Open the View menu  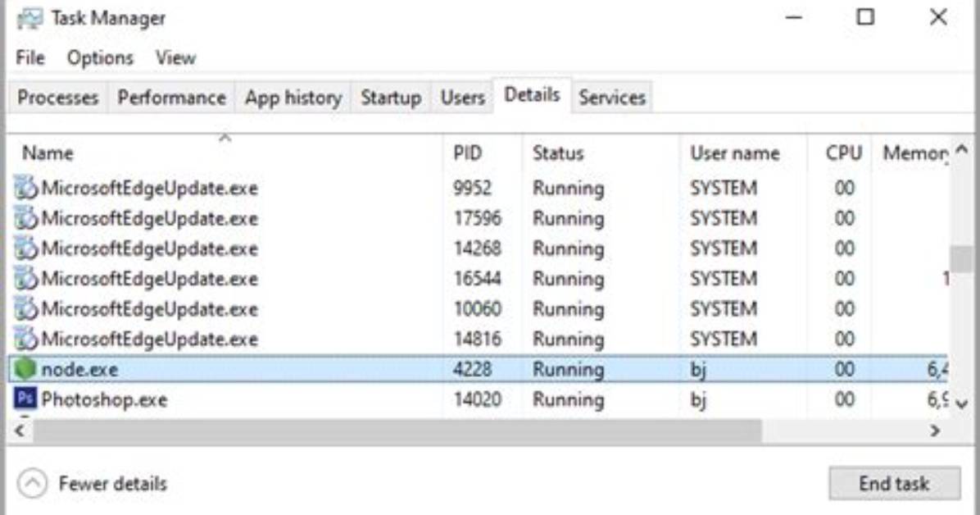(x=175, y=58)
